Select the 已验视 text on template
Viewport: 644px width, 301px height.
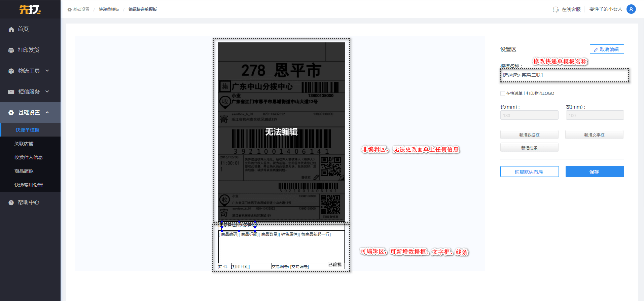pos(335,265)
